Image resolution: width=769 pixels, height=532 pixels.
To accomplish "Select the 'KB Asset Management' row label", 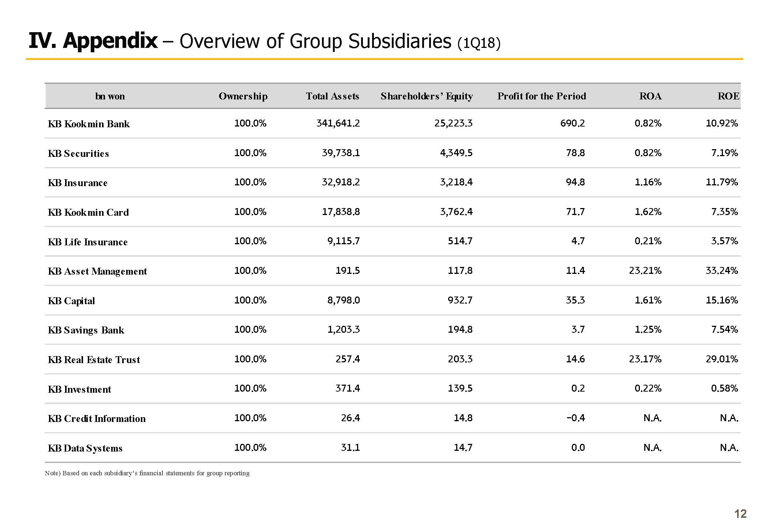I will [x=97, y=271].
